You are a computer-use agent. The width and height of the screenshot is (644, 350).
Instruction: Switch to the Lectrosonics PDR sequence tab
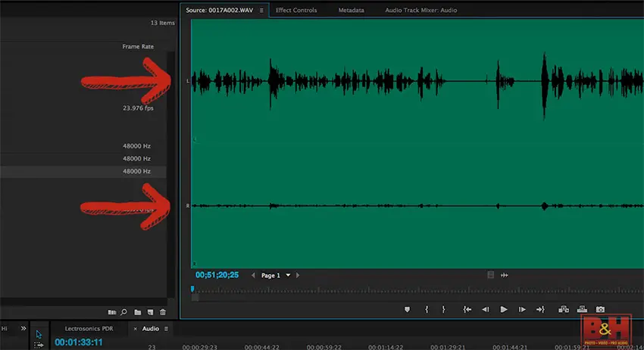pos(89,329)
